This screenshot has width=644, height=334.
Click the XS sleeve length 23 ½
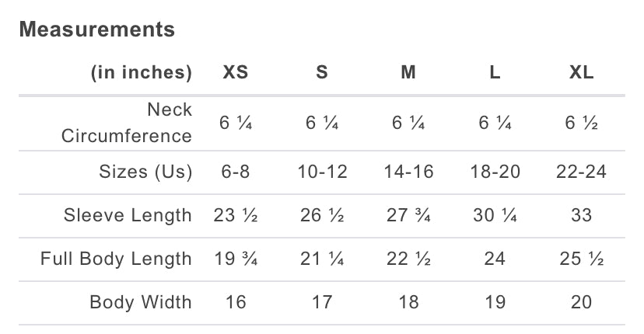click(x=235, y=215)
